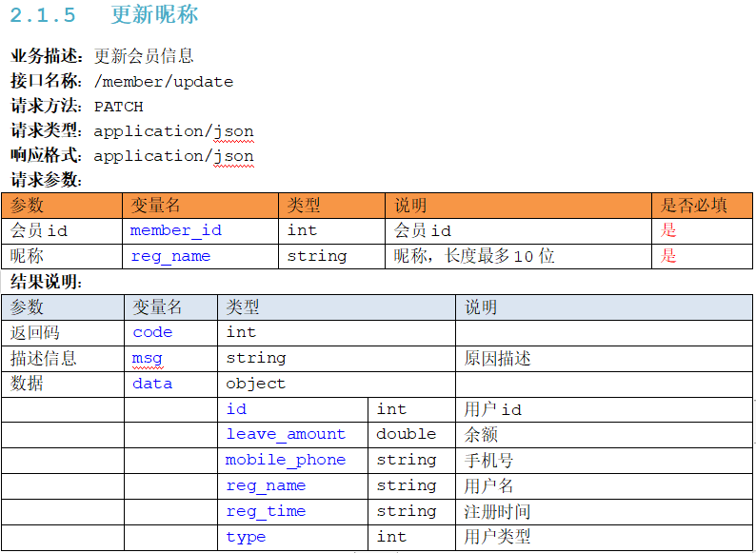Click the type field in last row
The image size is (756, 553).
pyautogui.click(x=246, y=537)
